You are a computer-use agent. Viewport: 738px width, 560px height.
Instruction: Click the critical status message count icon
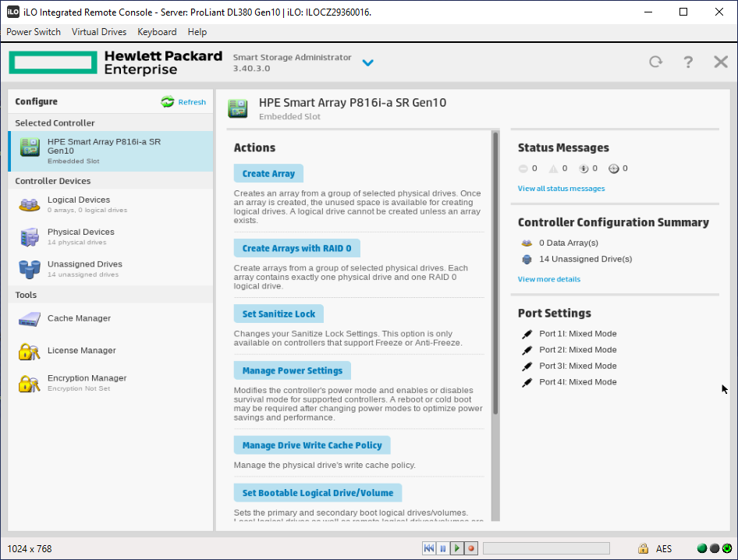pyautogui.click(x=523, y=168)
